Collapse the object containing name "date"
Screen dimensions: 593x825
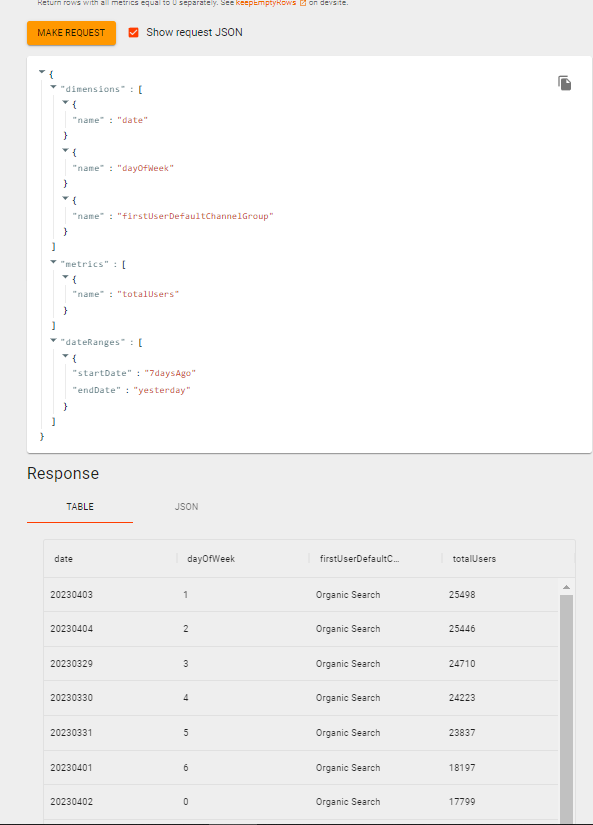click(65, 103)
